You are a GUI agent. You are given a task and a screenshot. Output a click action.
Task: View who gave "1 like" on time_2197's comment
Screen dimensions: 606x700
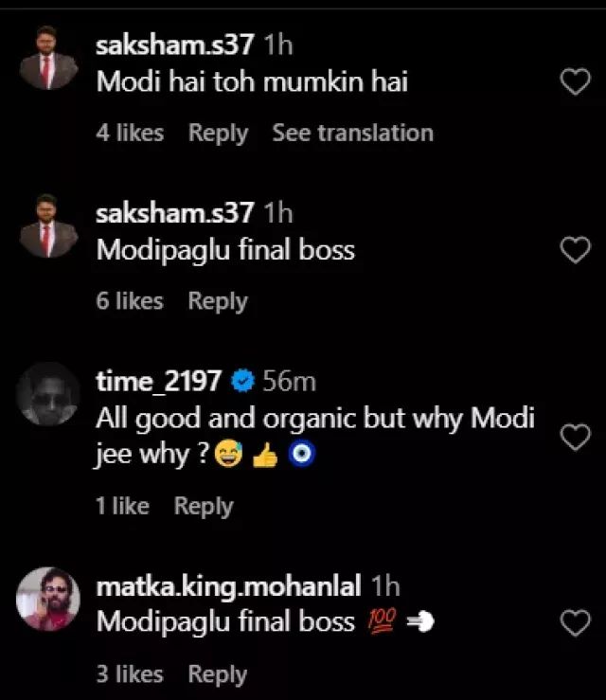pyautogui.click(x=122, y=507)
